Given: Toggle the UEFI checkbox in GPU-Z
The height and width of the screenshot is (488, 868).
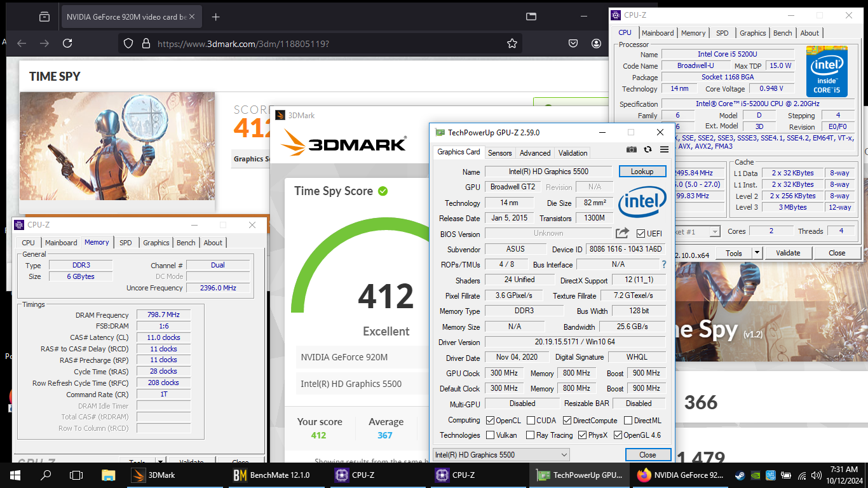Looking at the screenshot, I should (x=641, y=233).
